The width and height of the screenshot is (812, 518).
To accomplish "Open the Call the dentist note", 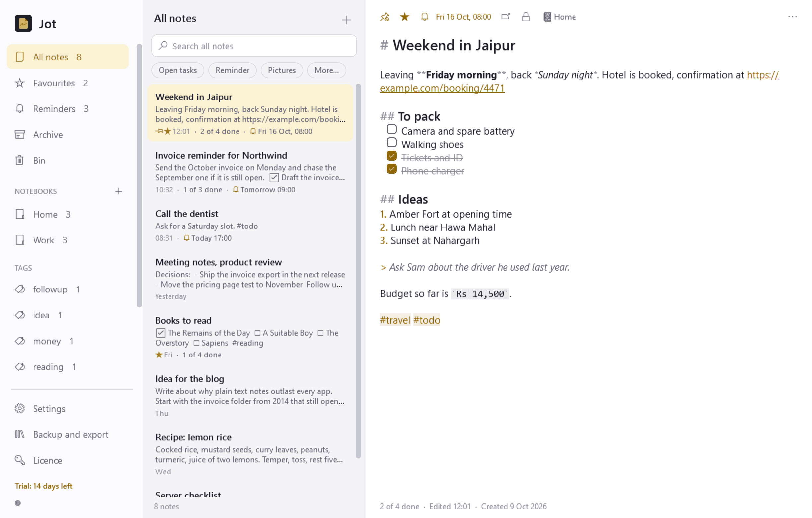I will (250, 225).
